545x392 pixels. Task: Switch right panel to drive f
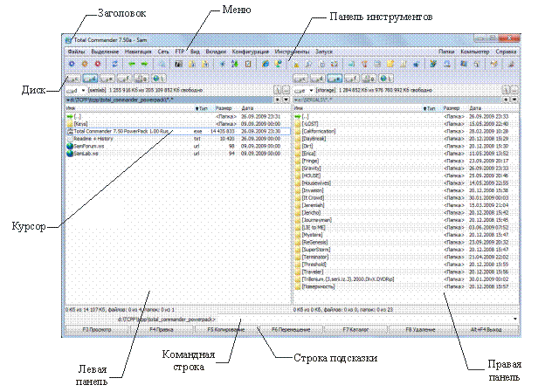pos(352,79)
